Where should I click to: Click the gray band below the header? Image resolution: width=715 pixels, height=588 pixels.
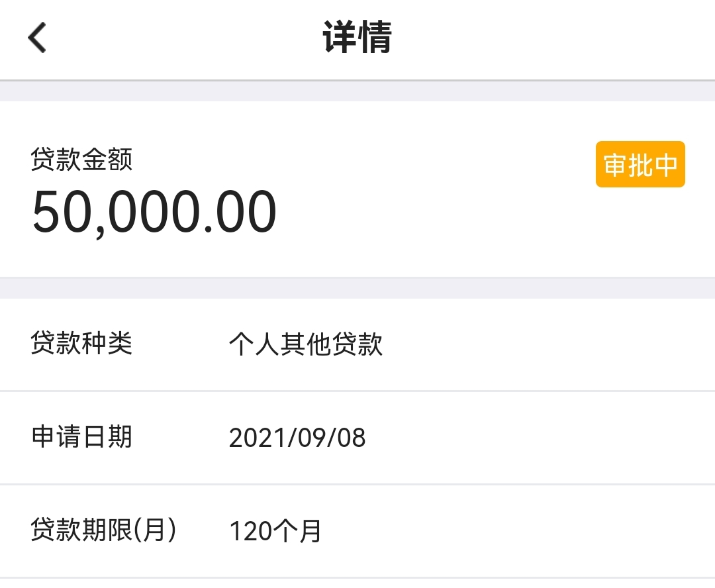coord(358,91)
